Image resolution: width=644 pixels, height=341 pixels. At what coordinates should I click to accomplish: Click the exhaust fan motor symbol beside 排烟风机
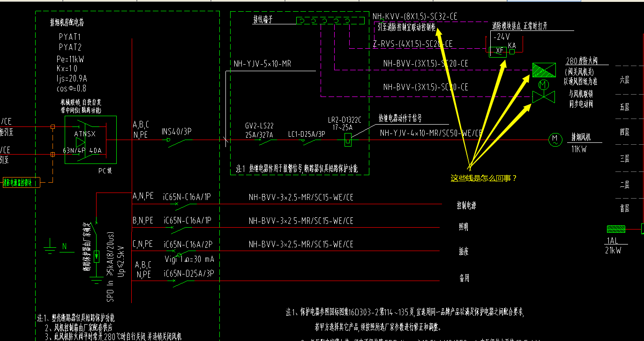[x=555, y=139]
